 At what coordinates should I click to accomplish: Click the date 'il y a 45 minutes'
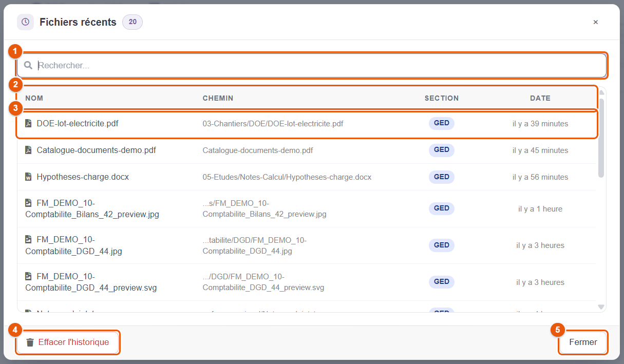point(540,150)
